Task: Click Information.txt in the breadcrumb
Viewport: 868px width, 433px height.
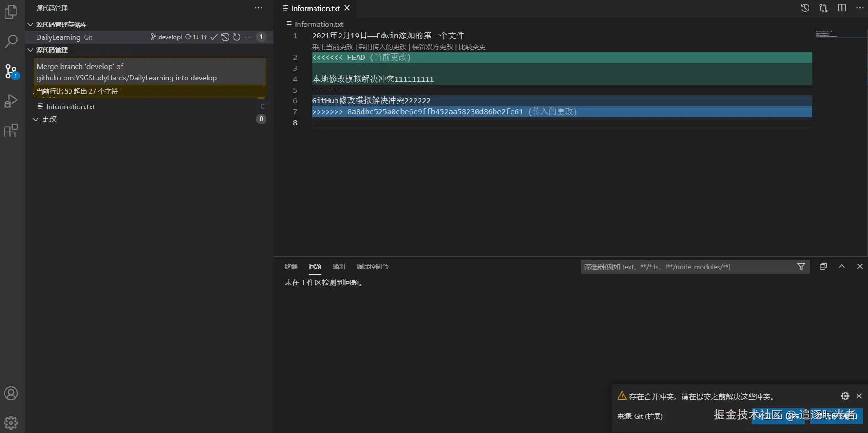Action: click(319, 24)
